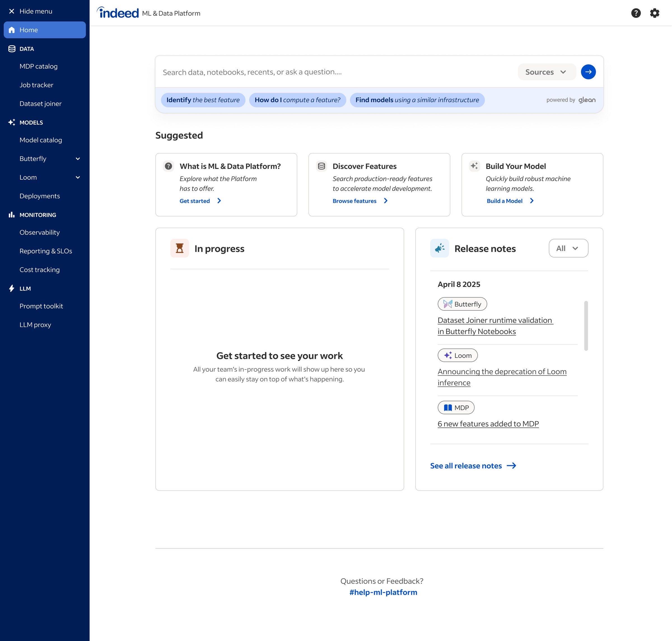672x641 pixels.
Task: Click the chevron next to Browse features
Action: [386, 201]
